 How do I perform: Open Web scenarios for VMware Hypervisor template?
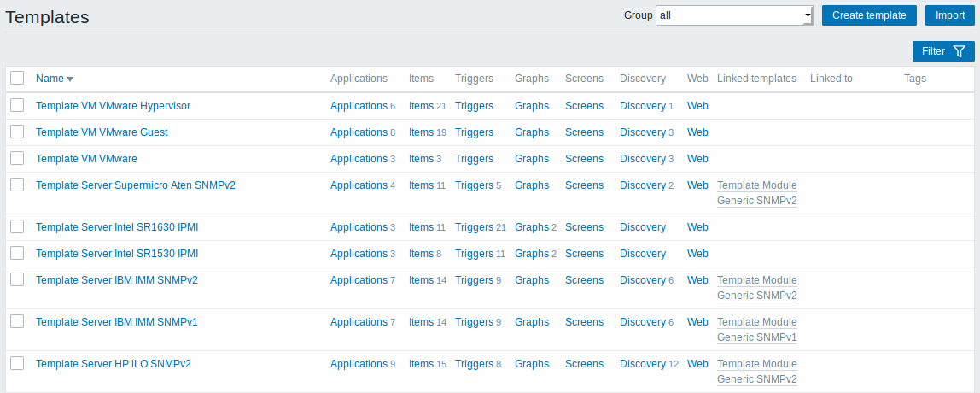tap(697, 106)
